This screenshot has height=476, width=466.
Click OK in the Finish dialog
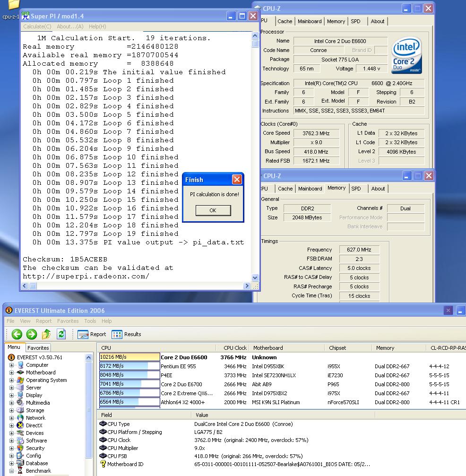coord(213,210)
